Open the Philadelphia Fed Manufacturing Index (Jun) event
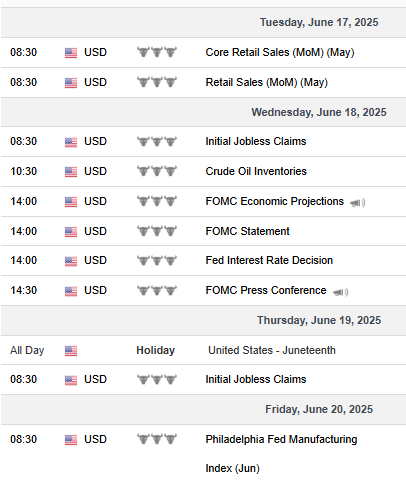The width and height of the screenshot is (406, 487). click(x=281, y=453)
